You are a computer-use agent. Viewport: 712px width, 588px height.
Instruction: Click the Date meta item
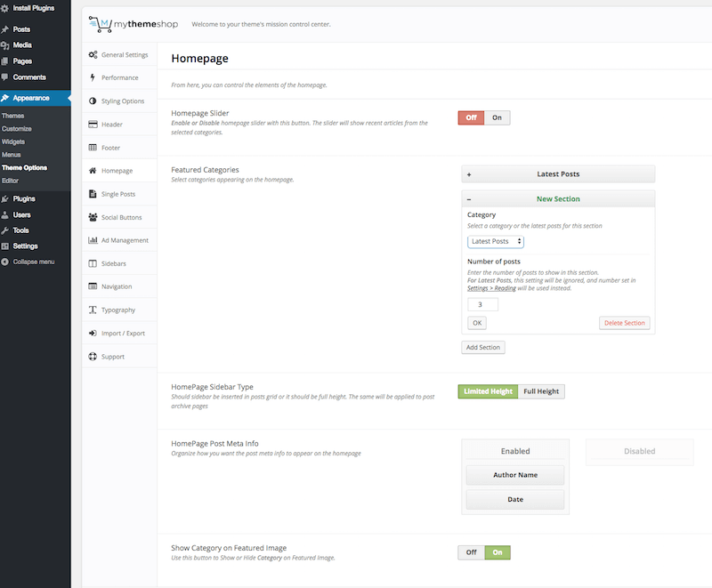(515, 500)
